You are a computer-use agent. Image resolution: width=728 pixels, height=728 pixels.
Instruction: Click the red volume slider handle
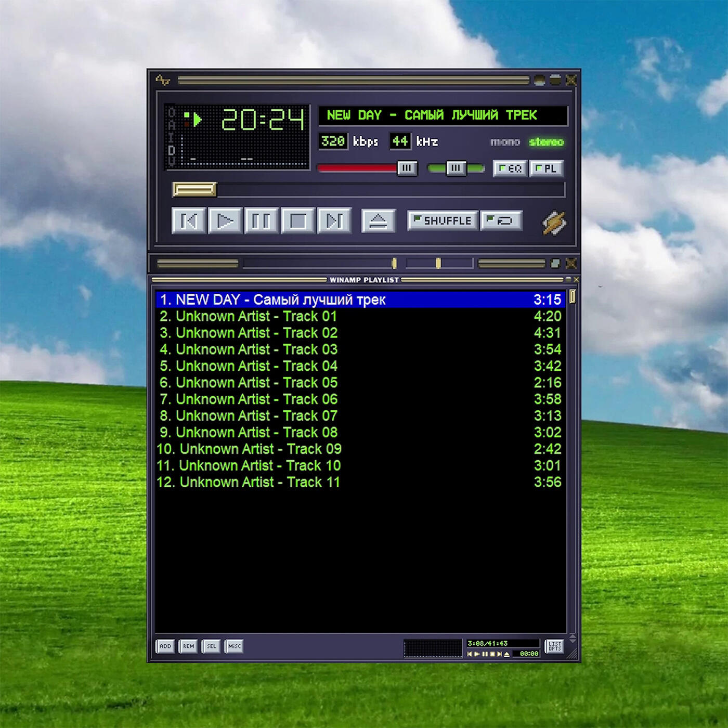pyautogui.click(x=407, y=168)
